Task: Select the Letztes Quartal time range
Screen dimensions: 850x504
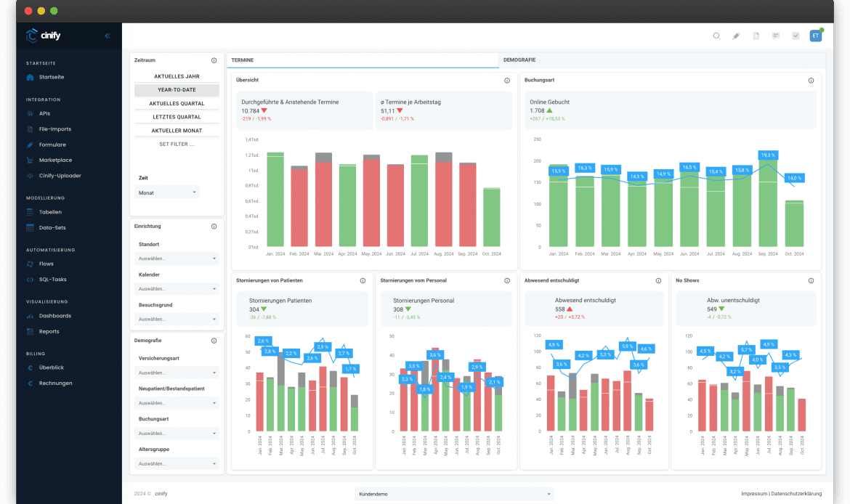Action: [177, 117]
